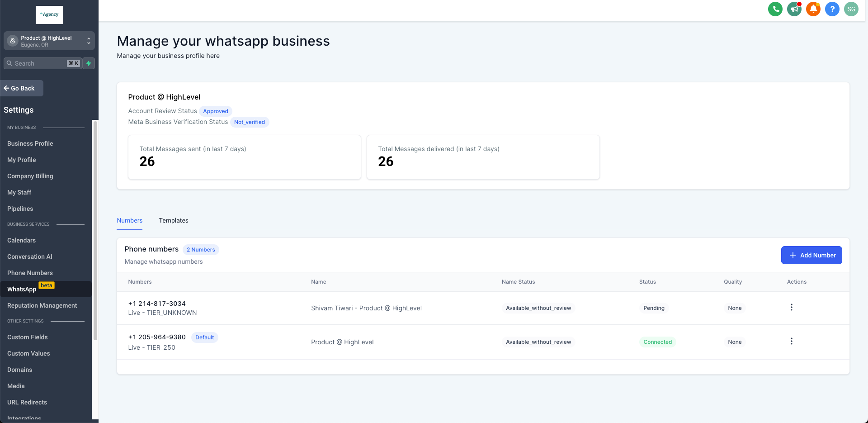Open actions menu for +1 214-817-3034

[791, 307]
